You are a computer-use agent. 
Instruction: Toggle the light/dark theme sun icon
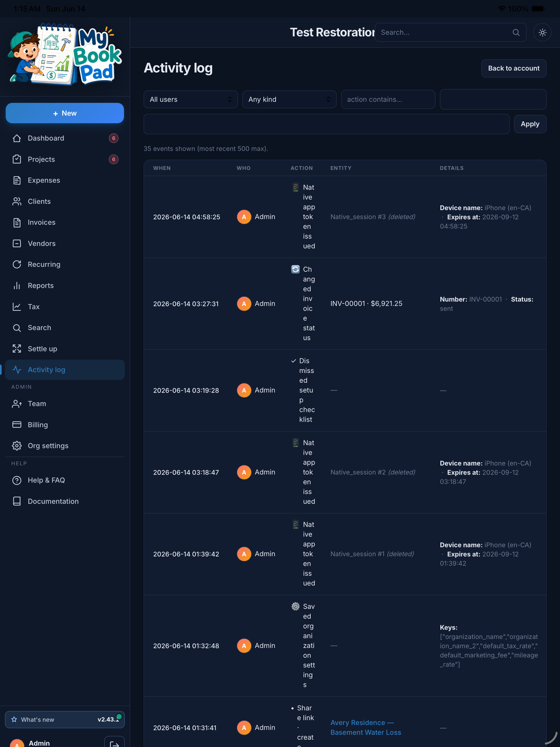click(x=542, y=32)
